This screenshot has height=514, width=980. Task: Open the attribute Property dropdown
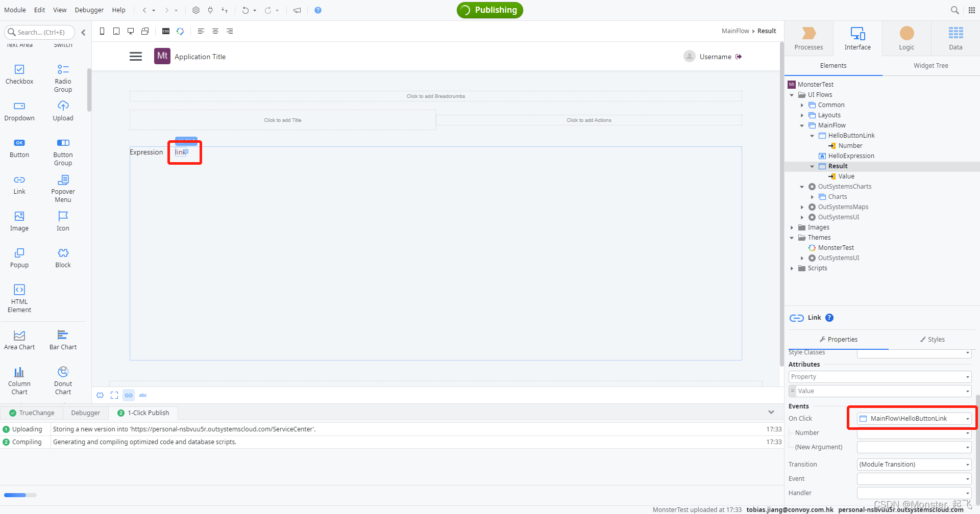(x=880, y=377)
